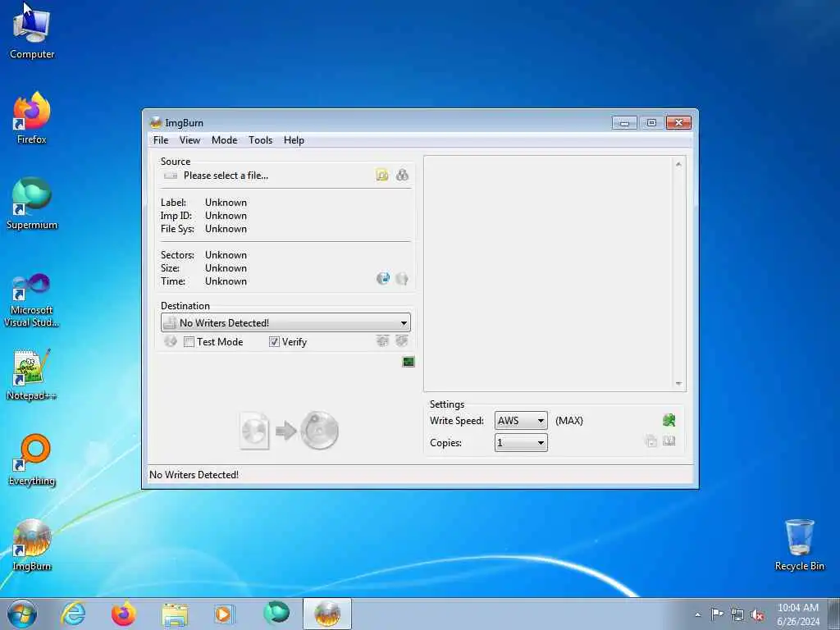Click the disc icon left of Test Mode
Screen dimensions: 840x630
click(171, 341)
